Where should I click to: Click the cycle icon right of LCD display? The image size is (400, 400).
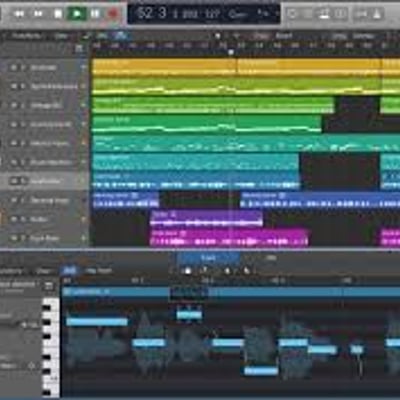(292, 14)
